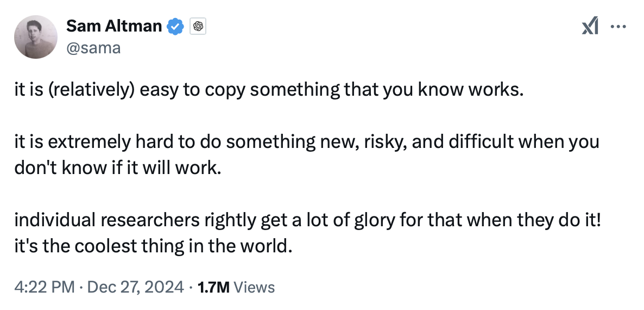Click the line "it's the coolest thing in the world."
Viewport: 644px width, 310px height.
coord(154,246)
